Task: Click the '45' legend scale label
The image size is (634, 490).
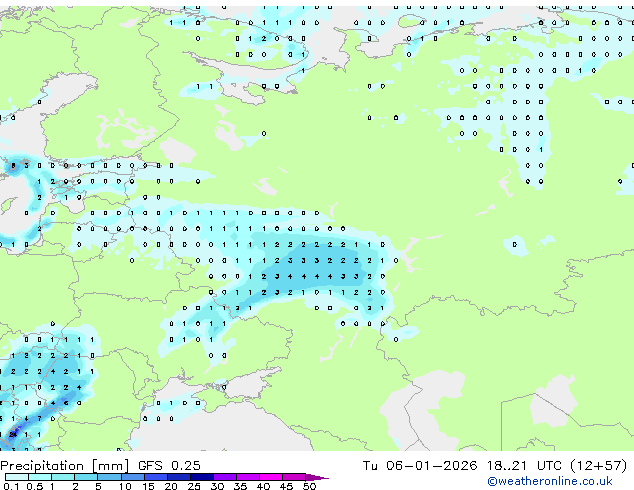Action: click(286, 486)
